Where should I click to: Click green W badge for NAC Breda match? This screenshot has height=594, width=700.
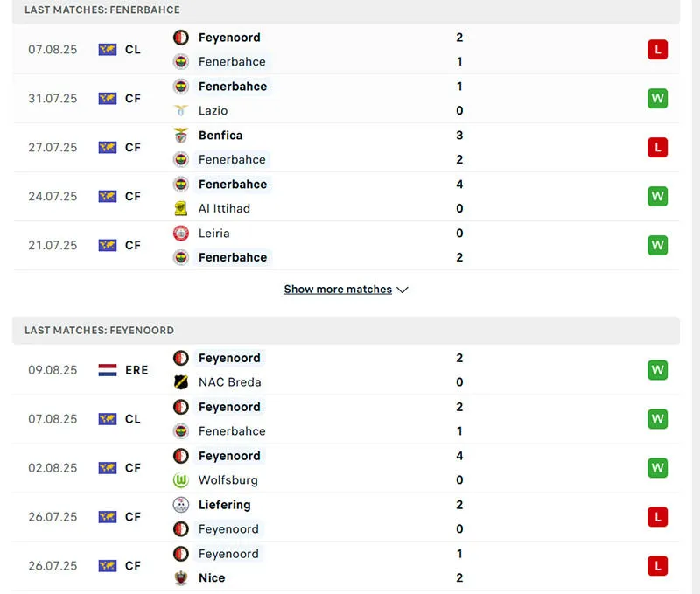pyautogui.click(x=657, y=370)
